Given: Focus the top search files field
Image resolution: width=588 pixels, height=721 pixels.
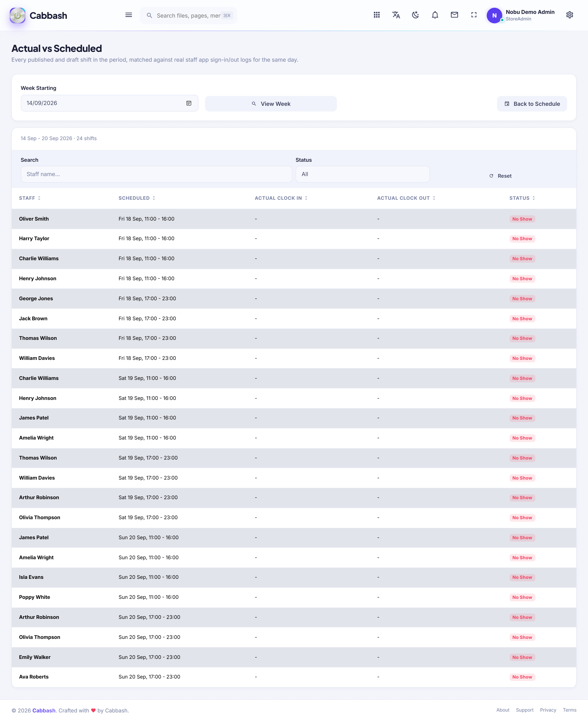Looking at the screenshot, I should click(x=188, y=16).
